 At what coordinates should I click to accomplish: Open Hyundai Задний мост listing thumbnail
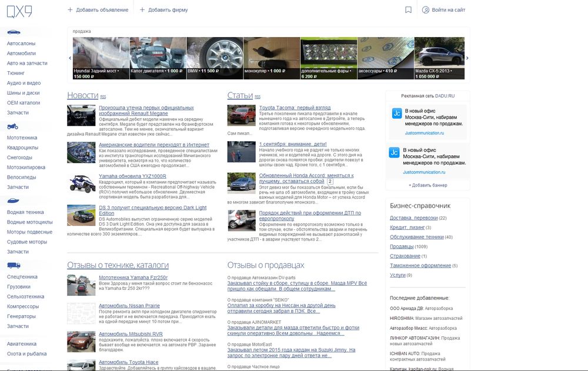[101, 58]
